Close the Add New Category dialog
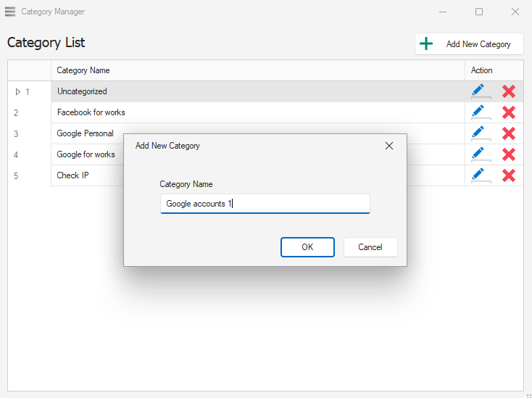 (389, 146)
